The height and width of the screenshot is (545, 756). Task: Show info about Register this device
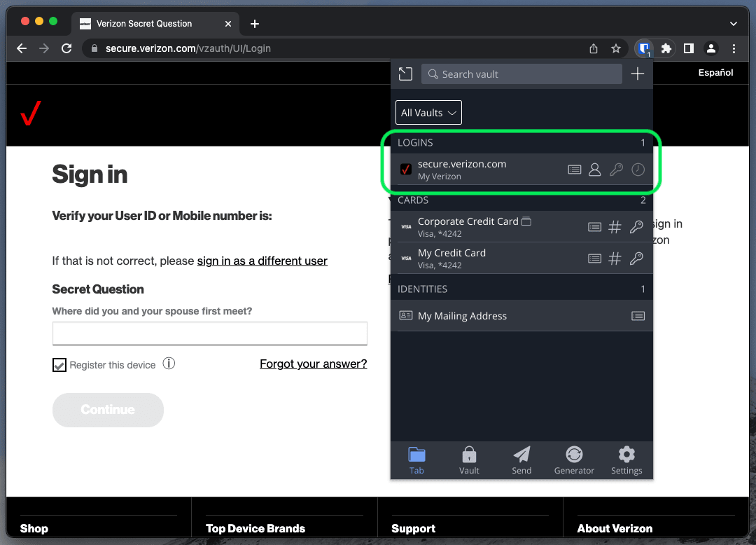tap(169, 364)
